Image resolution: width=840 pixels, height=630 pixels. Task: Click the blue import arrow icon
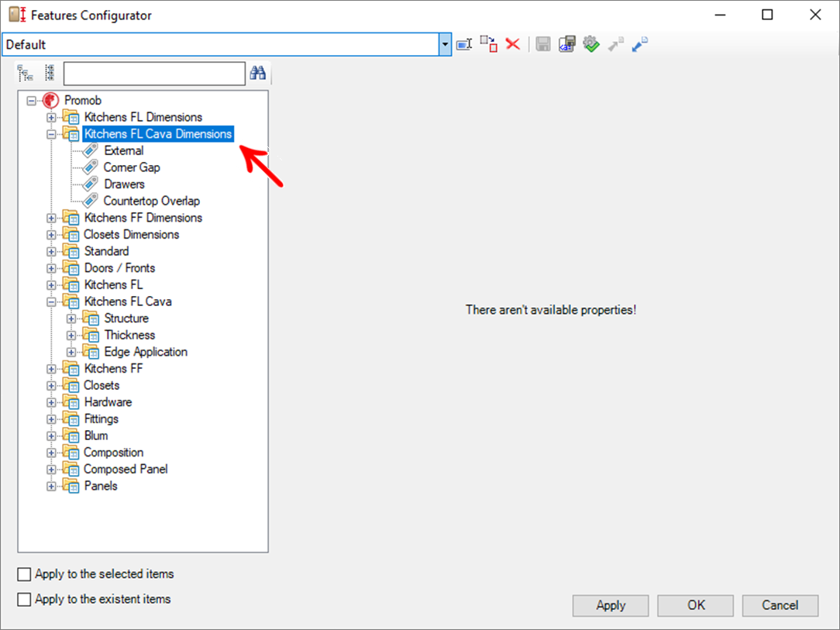tap(639, 44)
